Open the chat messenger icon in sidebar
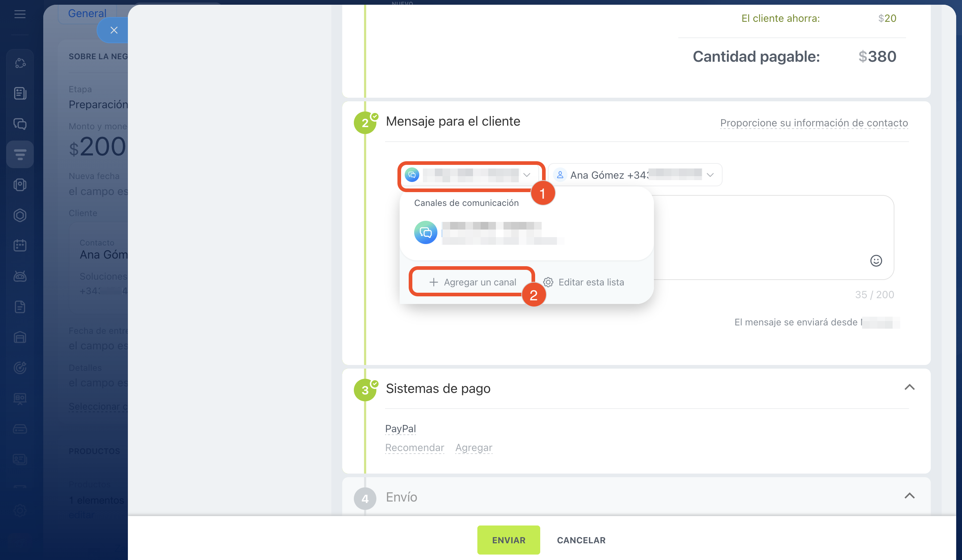Image resolution: width=962 pixels, height=560 pixels. tap(20, 124)
